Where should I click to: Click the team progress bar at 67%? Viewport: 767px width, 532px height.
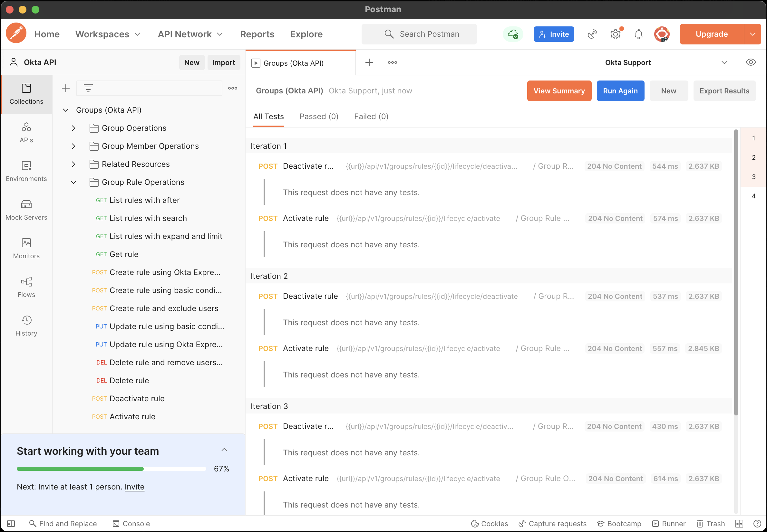pyautogui.click(x=112, y=469)
